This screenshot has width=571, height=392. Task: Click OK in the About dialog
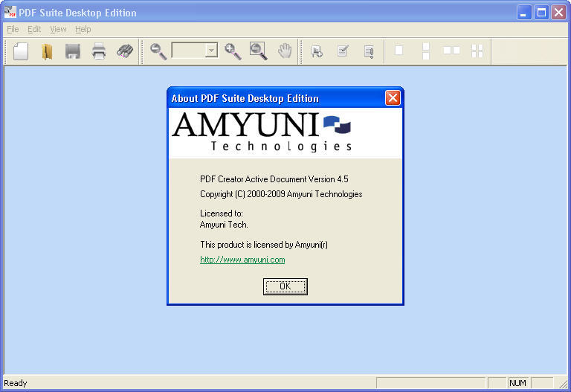coord(285,286)
